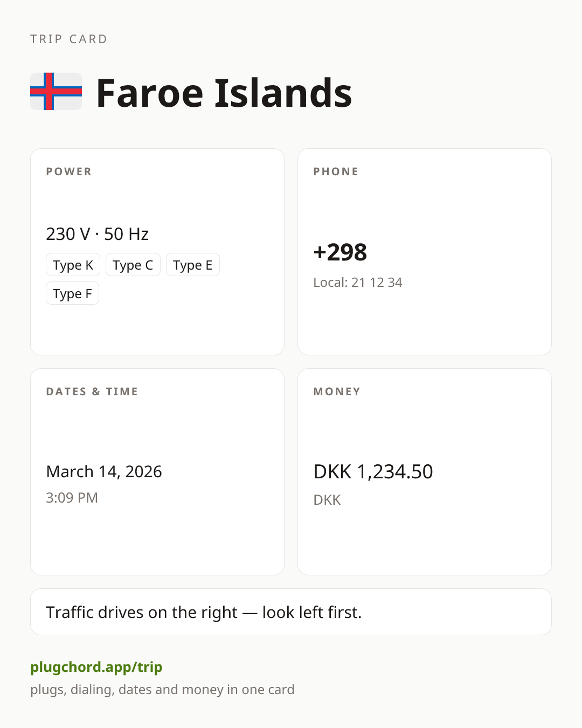
Task: Click the PHONE card heading
Action: coord(336,171)
